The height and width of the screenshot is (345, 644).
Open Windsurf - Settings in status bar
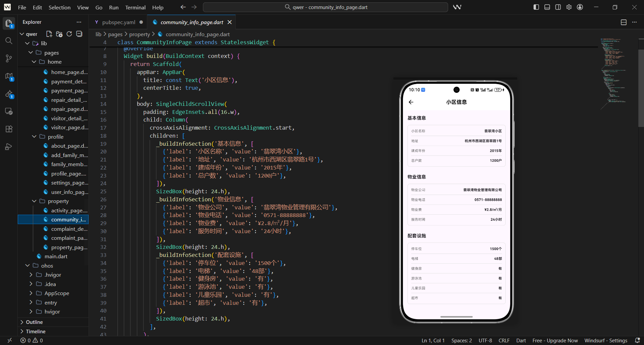pyautogui.click(x=606, y=340)
